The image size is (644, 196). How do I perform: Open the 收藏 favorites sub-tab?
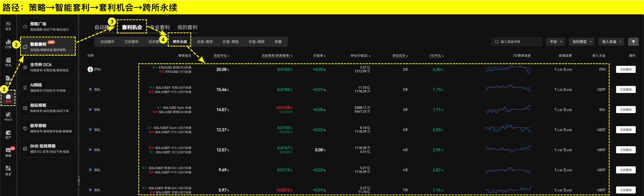pyautogui.click(x=278, y=42)
